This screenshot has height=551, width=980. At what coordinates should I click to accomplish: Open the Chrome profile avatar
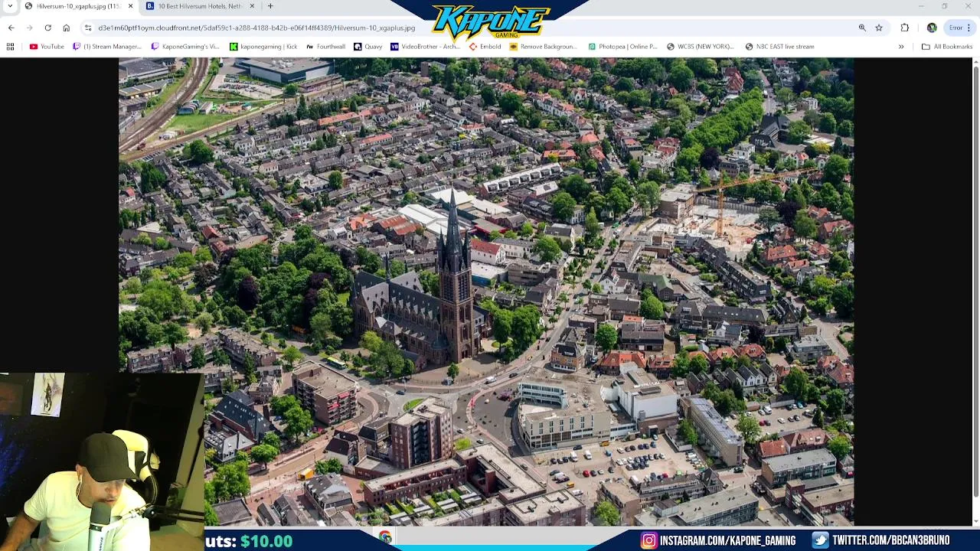point(932,28)
